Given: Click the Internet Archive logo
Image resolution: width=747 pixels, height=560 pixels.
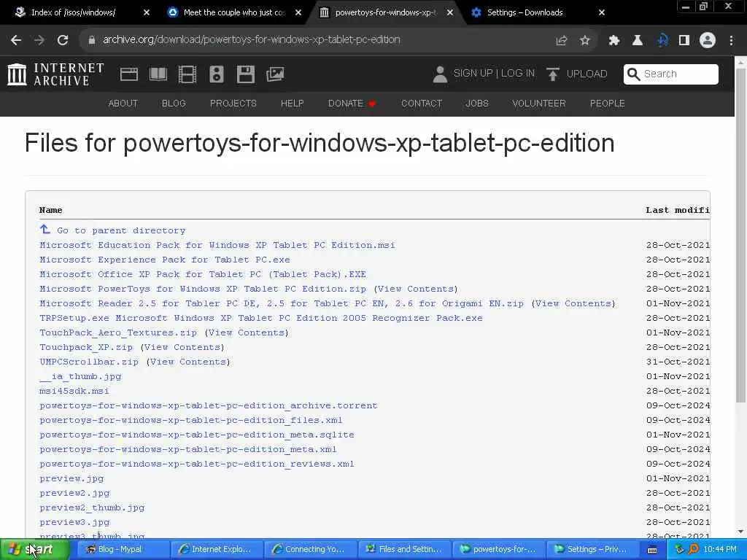Looking at the screenshot, I should pyautogui.click(x=55, y=74).
